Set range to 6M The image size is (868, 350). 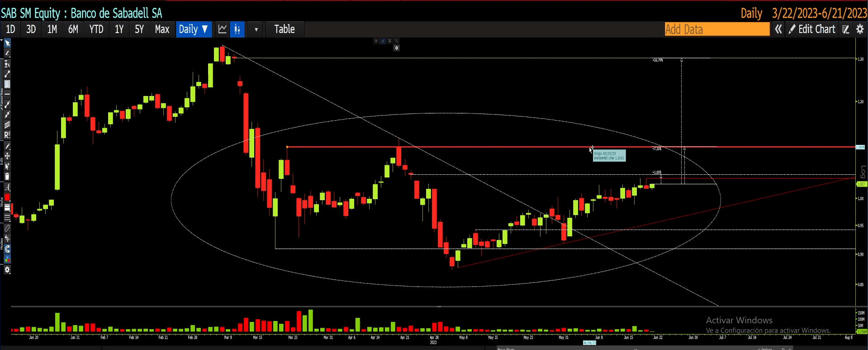(73, 29)
